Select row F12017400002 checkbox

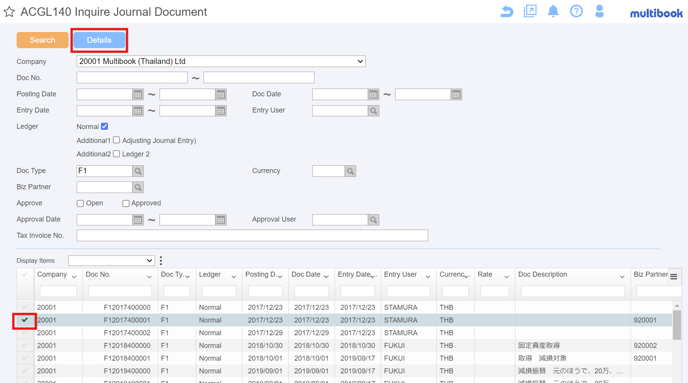click(25, 333)
